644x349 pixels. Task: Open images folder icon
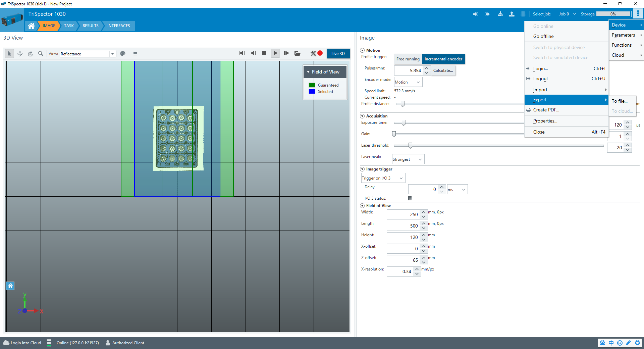pyautogui.click(x=298, y=53)
